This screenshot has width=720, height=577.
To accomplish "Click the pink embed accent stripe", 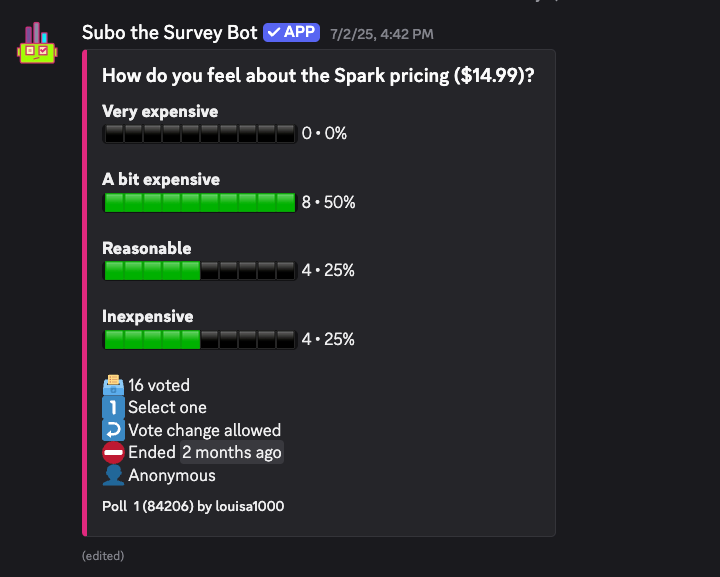I will [x=84, y=293].
